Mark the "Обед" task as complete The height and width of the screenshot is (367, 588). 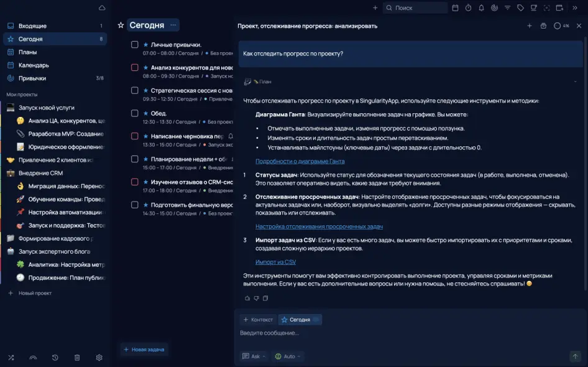(x=135, y=113)
